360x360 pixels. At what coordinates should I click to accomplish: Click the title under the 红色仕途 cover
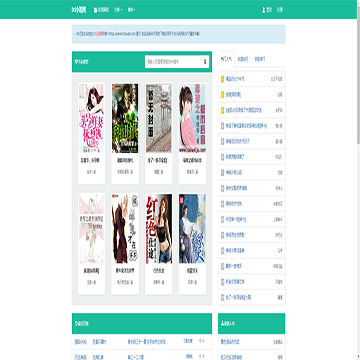[159, 271]
